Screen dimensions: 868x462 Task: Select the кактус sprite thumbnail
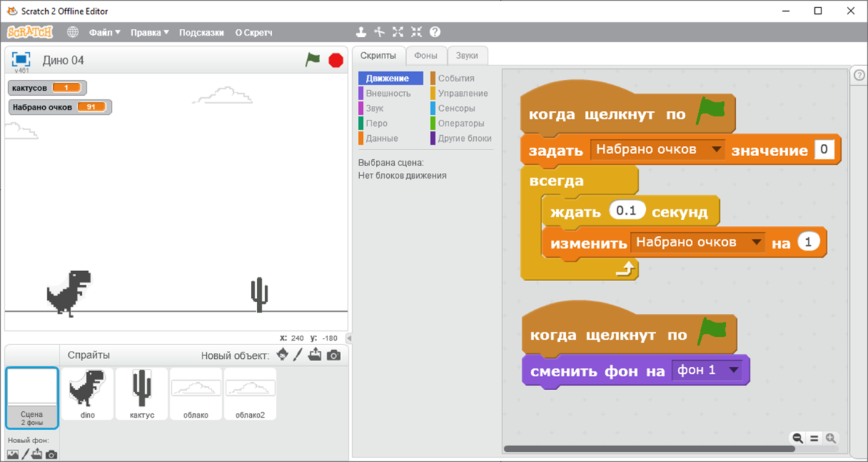point(142,394)
